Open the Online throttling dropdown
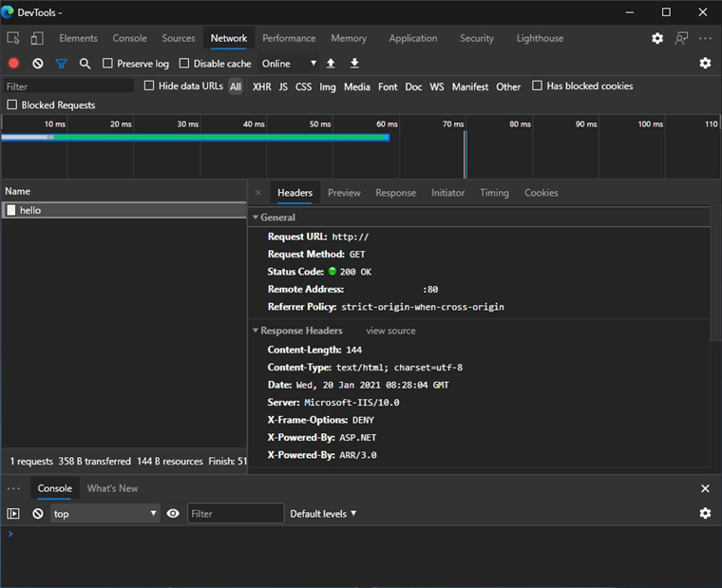The height and width of the screenshot is (588, 722). click(x=289, y=64)
